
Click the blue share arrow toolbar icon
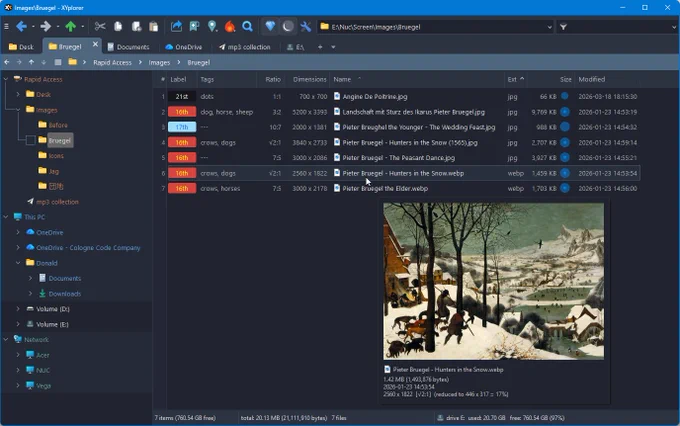click(177, 27)
